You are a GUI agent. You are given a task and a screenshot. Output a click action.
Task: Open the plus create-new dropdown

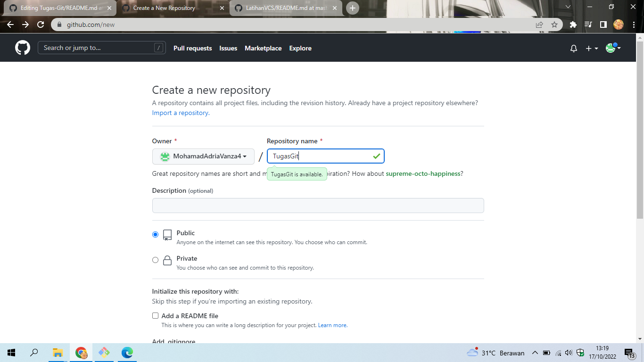coord(590,48)
